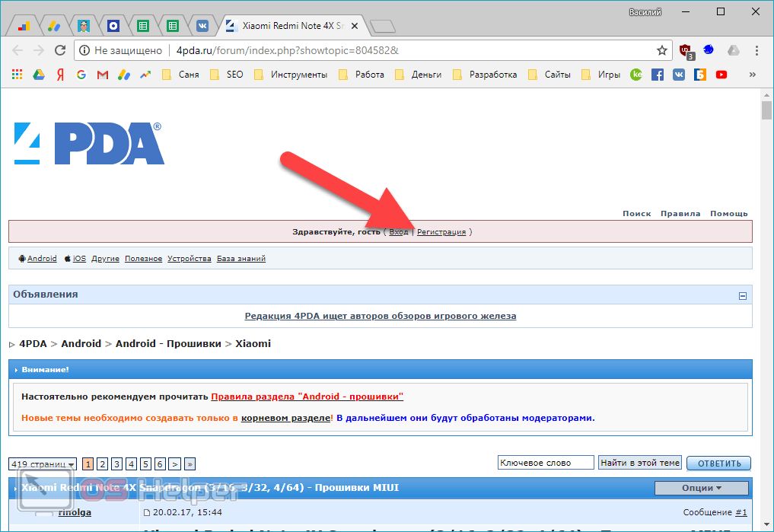774x532 pixels.
Task: Open the 'Разработка' bookmarks folder
Action: (485, 75)
